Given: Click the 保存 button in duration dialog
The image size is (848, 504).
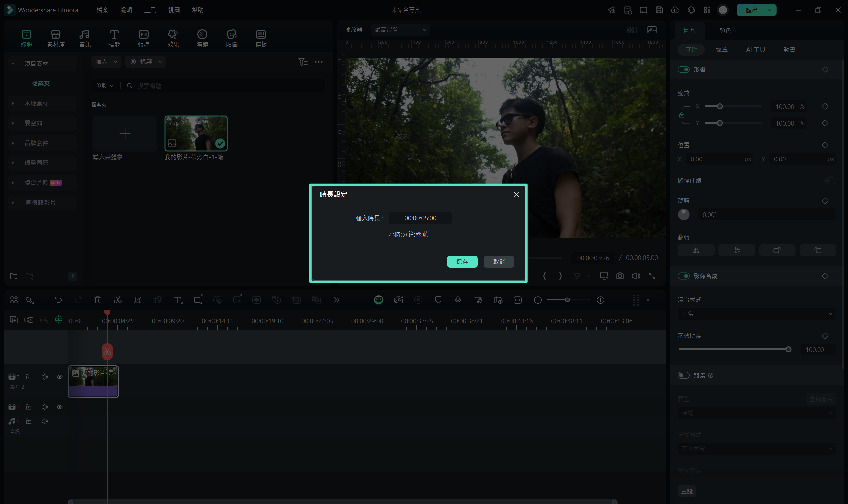Looking at the screenshot, I should coord(462,261).
